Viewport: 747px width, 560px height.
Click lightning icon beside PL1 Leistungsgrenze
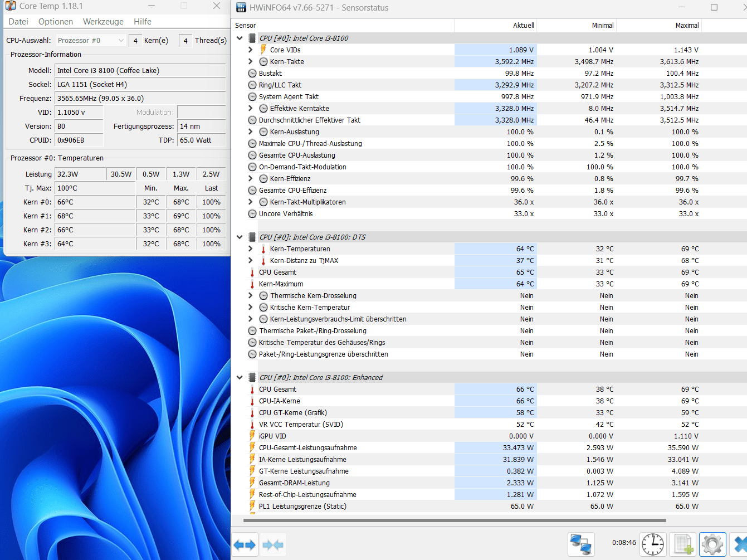click(252, 506)
